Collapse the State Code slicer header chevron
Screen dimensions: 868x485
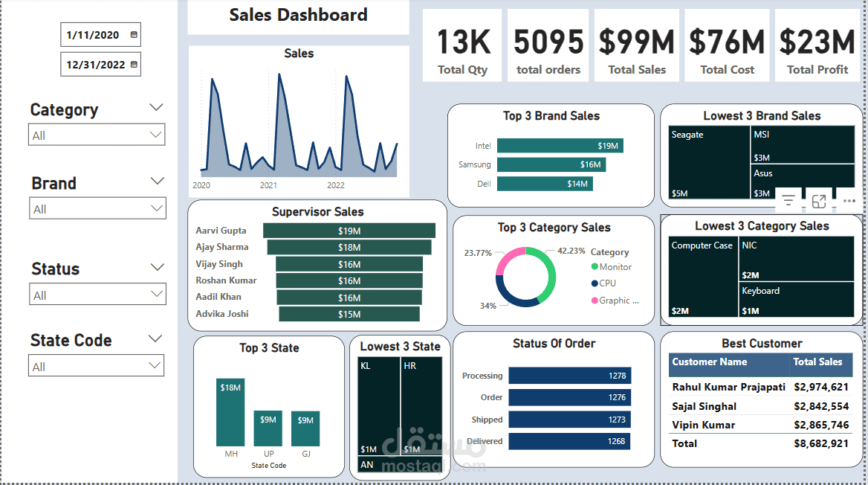click(156, 338)
